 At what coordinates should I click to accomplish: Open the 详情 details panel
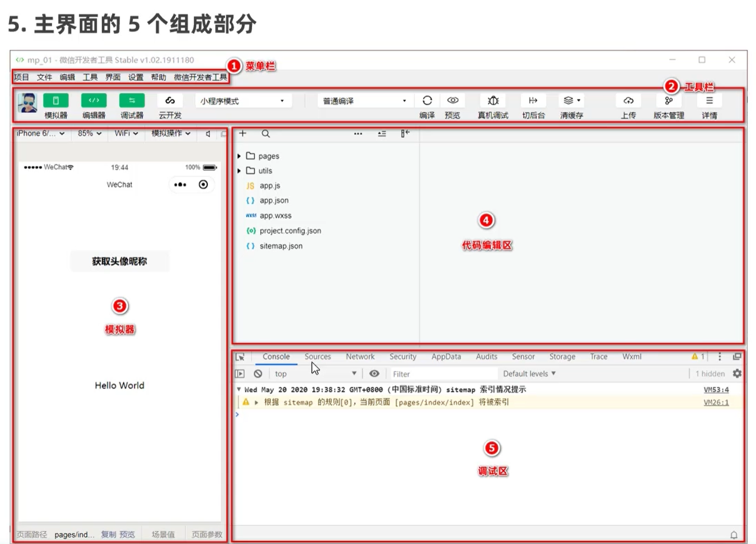[x=709, y=100]
